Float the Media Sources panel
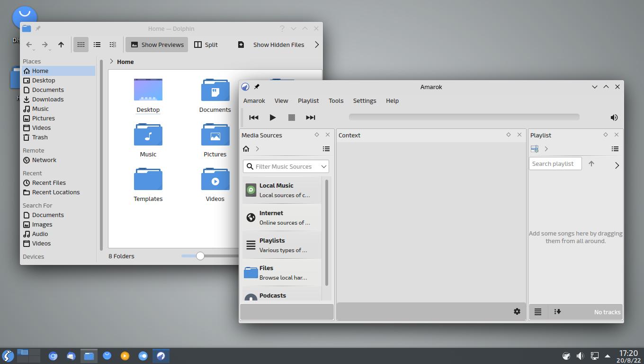Image resolution: width=644 pixels, height=364 pixels. tap(317, 135)
